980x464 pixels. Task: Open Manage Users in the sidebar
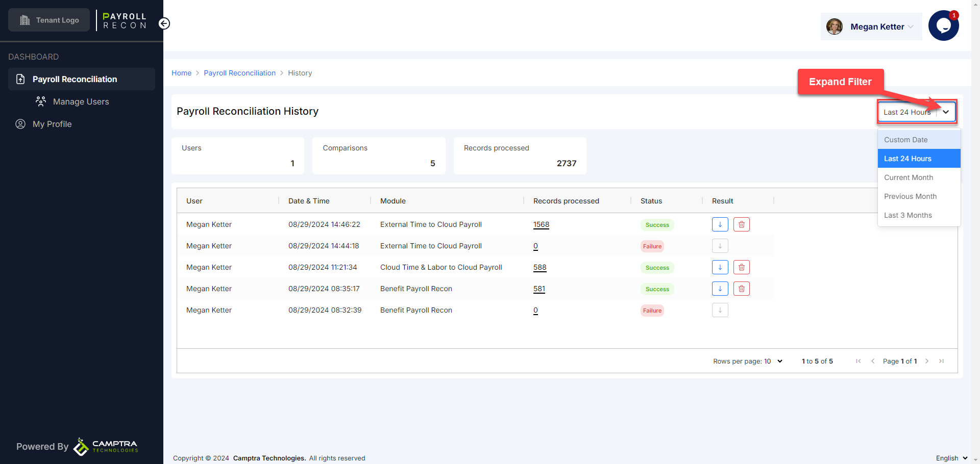pyautogui.click(x=81, y=101)
